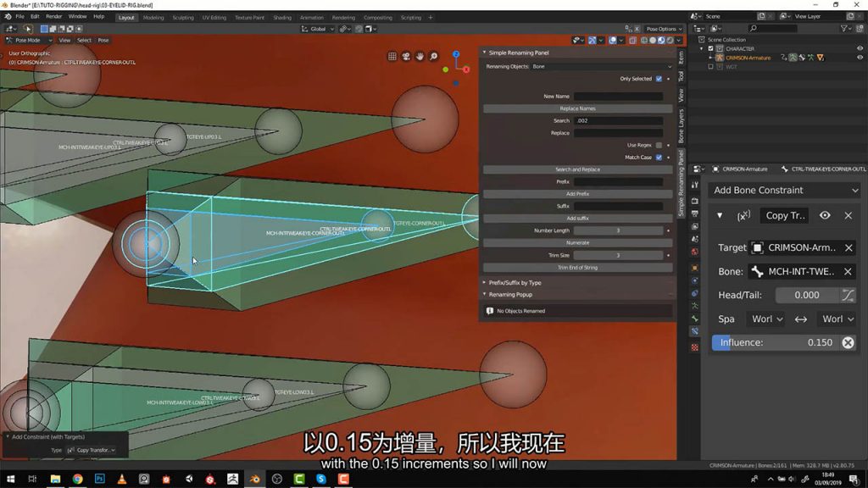Toggle Match Case checkbox

[x=659, y=157]
